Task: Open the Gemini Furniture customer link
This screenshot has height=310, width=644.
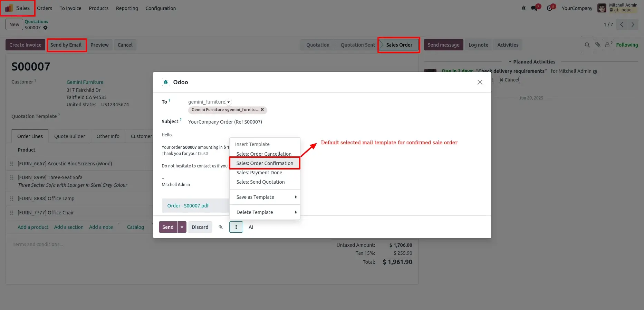Action: tap(85, 82)
